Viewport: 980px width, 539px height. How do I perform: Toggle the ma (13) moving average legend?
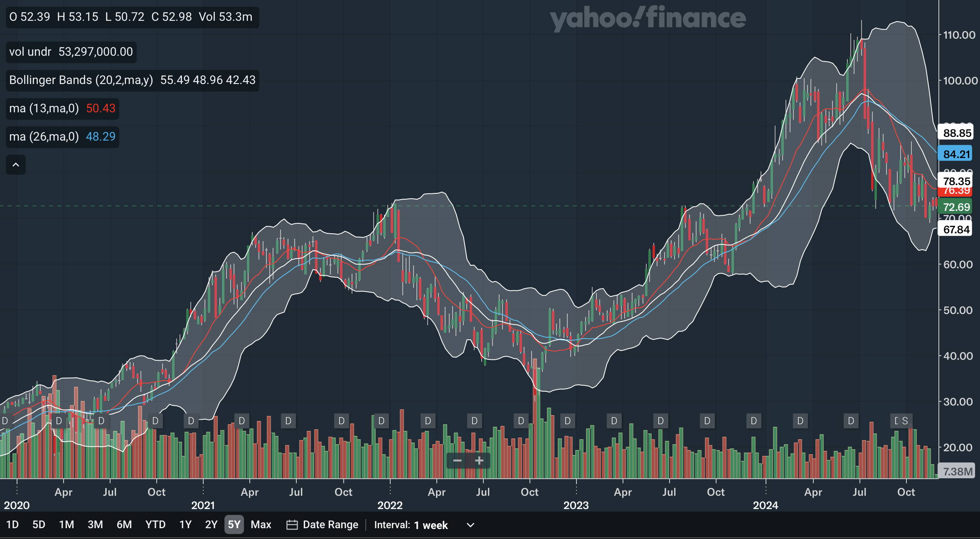pyautogui.click(x=62, y=108)
